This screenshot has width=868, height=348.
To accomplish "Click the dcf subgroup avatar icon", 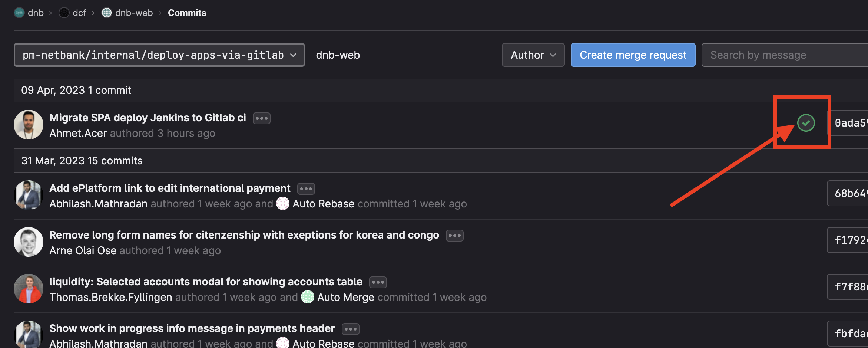I will pos(64,13).
